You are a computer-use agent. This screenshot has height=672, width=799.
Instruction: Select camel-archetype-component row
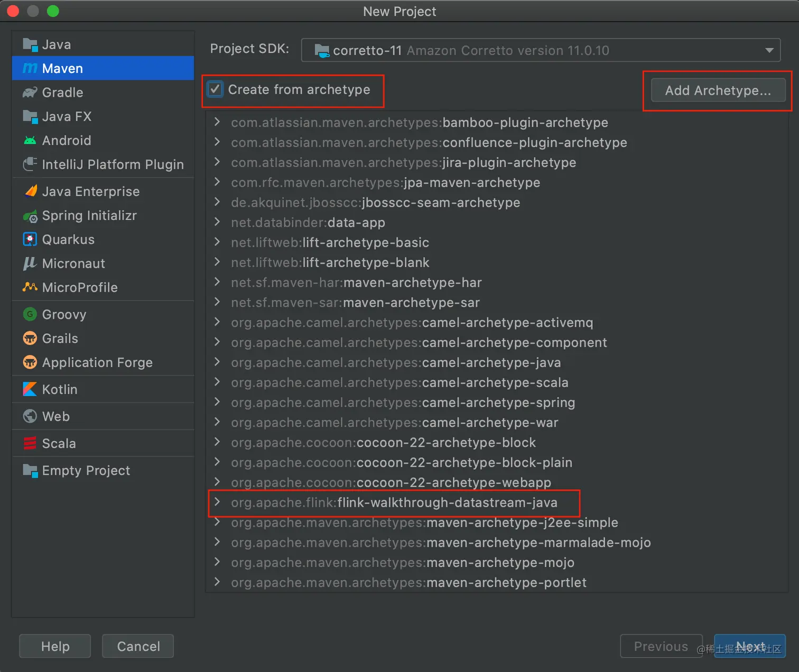click(x=497, y=342)
